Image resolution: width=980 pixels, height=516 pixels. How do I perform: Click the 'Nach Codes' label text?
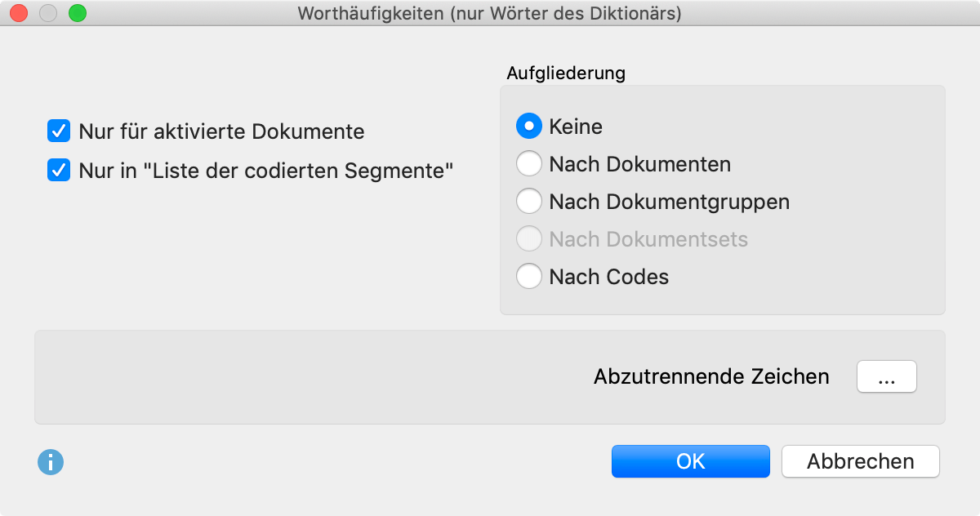coord(609,277)
